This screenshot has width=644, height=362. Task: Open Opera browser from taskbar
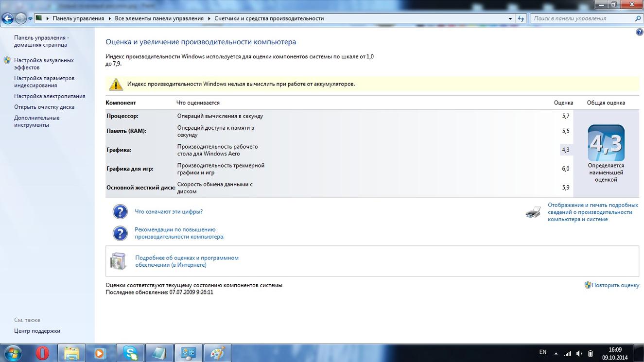pos(42,353)
